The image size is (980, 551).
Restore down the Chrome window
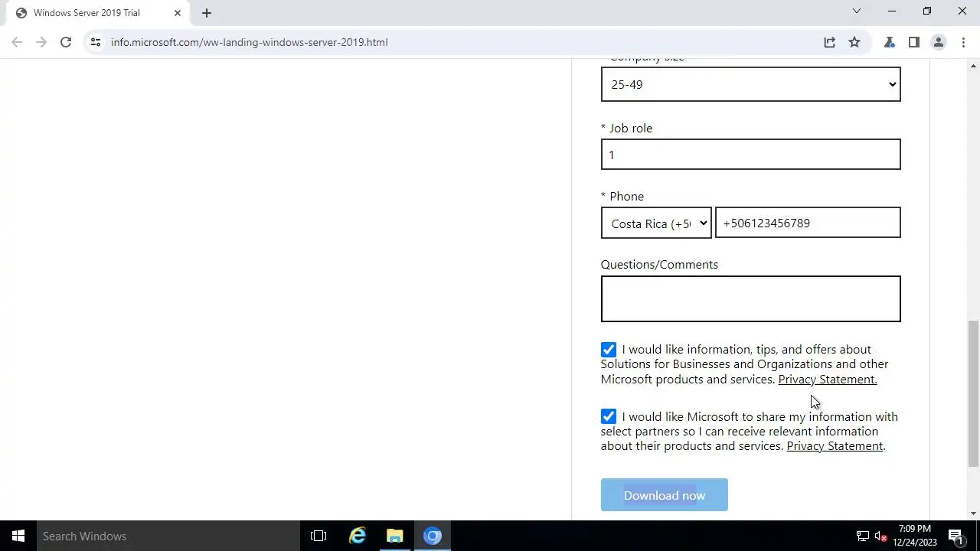pyautogui.click(x=927, y=11)
